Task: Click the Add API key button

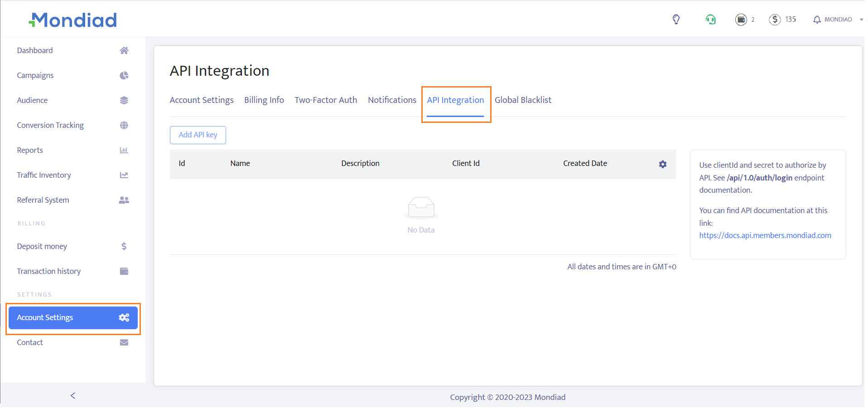Action: tap(198, 135)
